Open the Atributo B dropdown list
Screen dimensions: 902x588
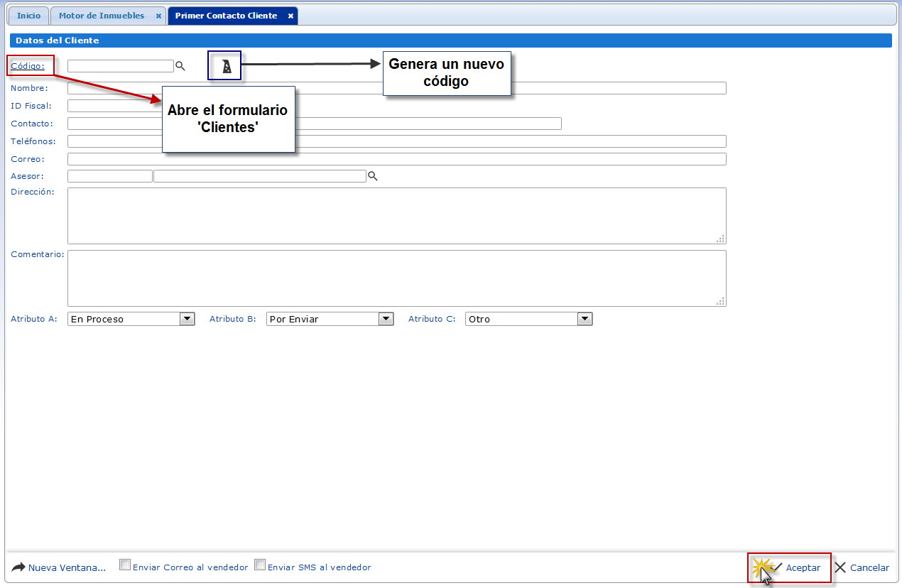tap(386, 319)
